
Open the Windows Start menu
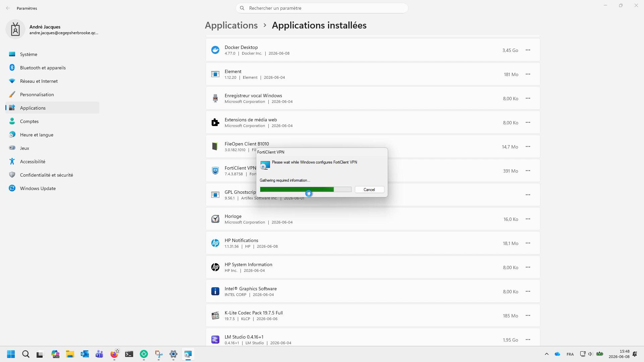(11, 354)
